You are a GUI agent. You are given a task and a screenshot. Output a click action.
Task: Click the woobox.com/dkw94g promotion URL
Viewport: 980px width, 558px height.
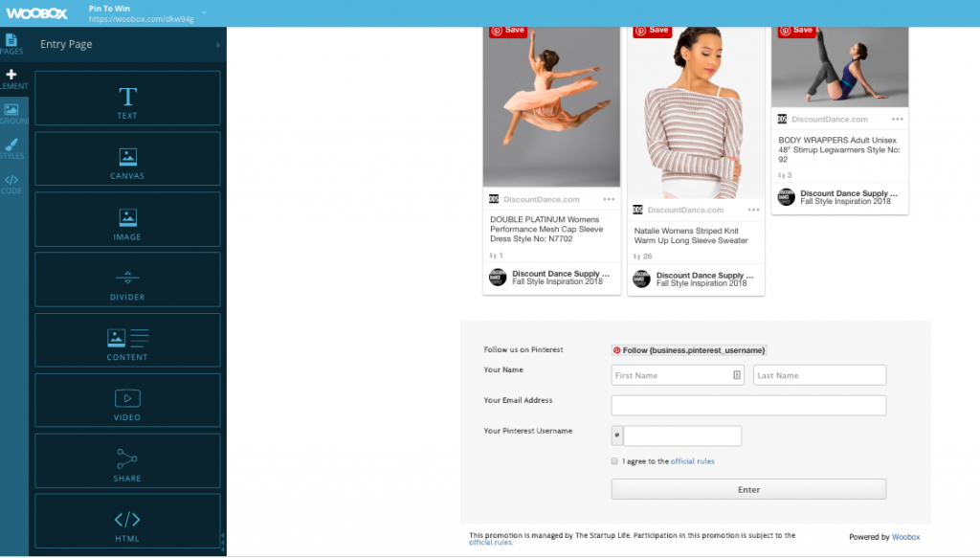click(x=142, y=19)
